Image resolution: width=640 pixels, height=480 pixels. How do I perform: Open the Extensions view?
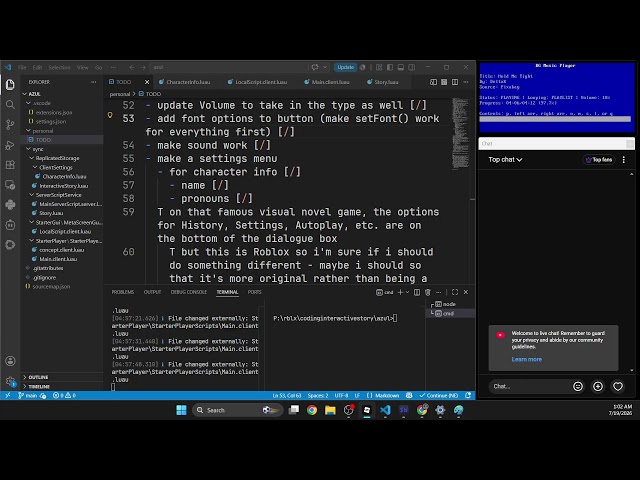pos(10,165)
